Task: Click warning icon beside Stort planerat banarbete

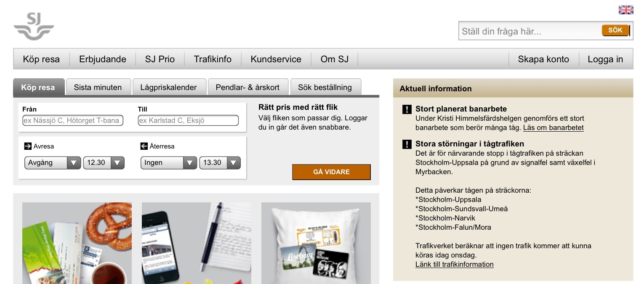Action: point(407,109)
